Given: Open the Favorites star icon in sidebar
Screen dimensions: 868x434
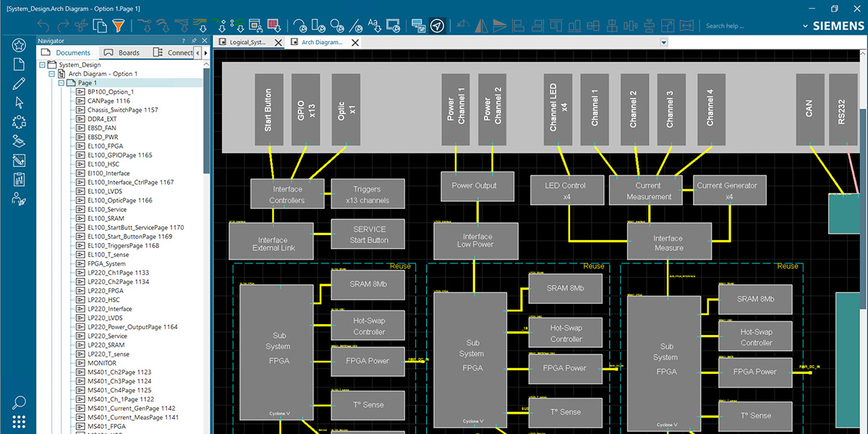Looking at the screenshot, I should [x=18, y=44].
